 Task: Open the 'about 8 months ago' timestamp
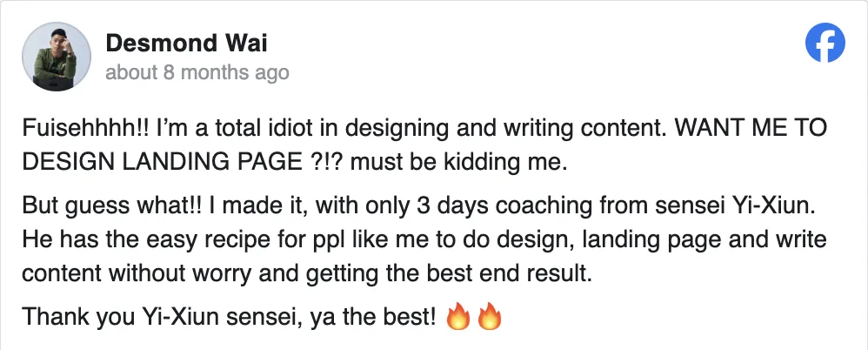pyautogui.click(x=197, y=72)
